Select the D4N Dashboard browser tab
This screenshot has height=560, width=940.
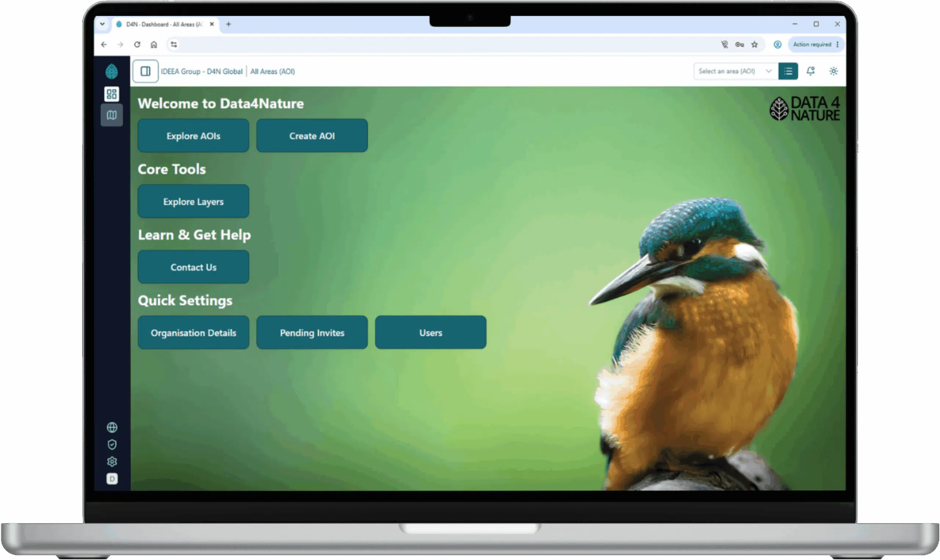pyautogui.click(x=165, y=24)
